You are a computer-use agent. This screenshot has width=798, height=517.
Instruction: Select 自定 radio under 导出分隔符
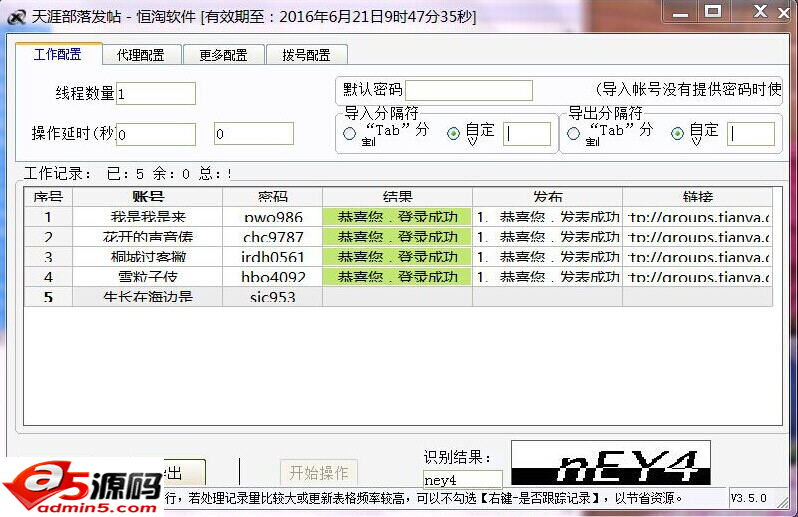677,134
